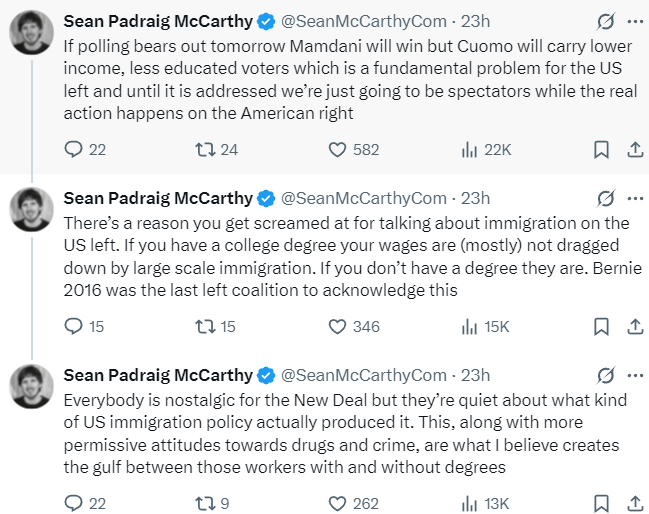649x514 pixels.
Task: Bookmark the Mamdani polling tweet
Action: click(601, 149)
